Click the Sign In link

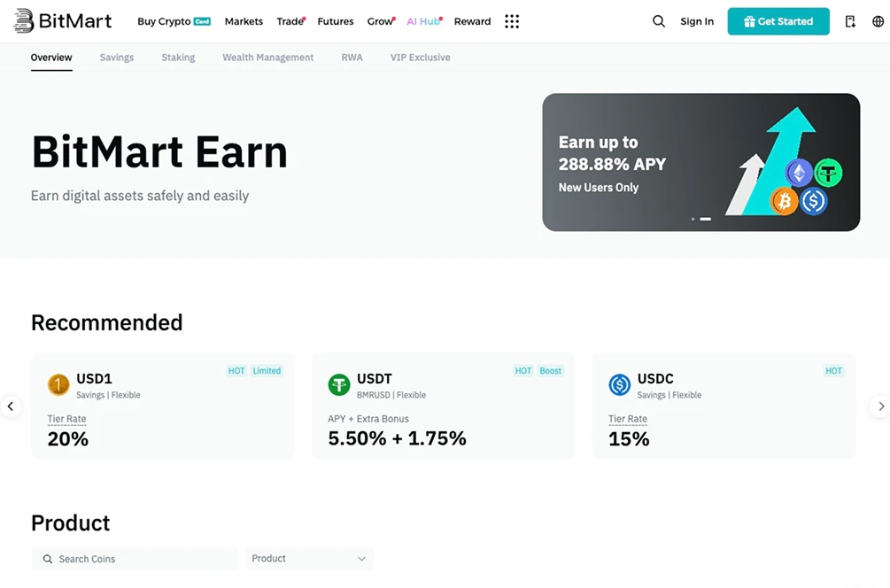tap(697, 21)
